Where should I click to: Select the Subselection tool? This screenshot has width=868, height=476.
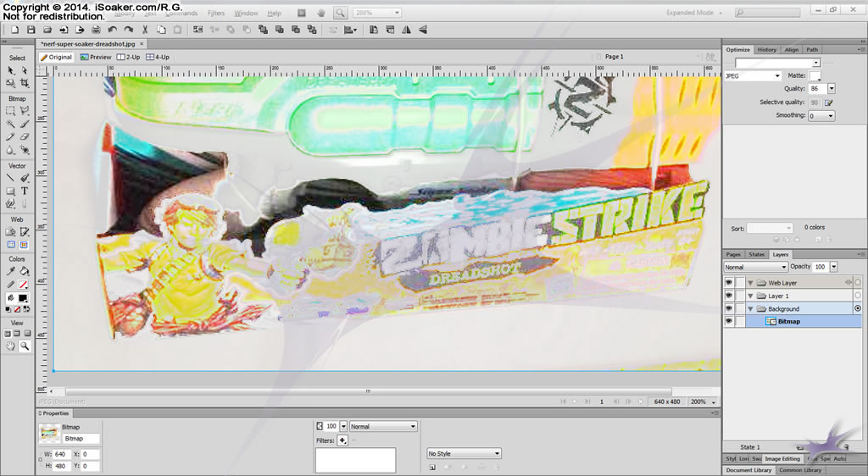pyautogui.click(x=25, y=70)
